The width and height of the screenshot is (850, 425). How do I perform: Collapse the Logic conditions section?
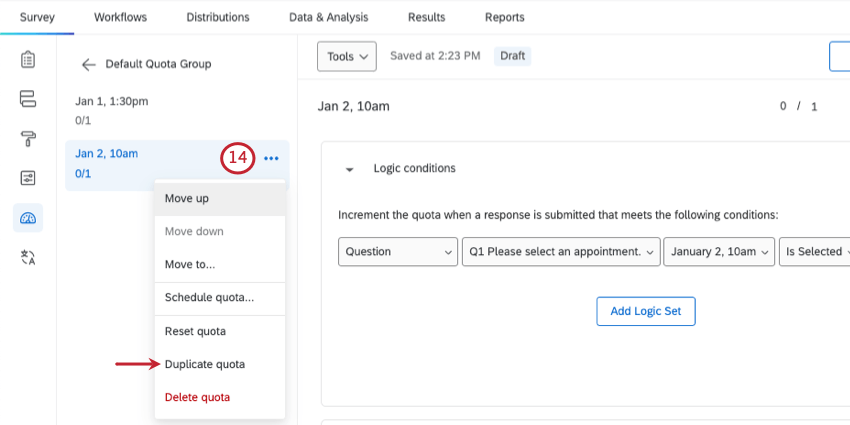tap(349, 169)
